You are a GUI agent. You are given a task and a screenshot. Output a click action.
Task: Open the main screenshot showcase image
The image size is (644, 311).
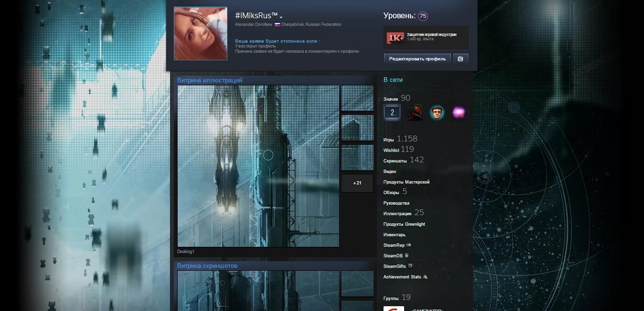pyautogui.click(x=258, y=291)
